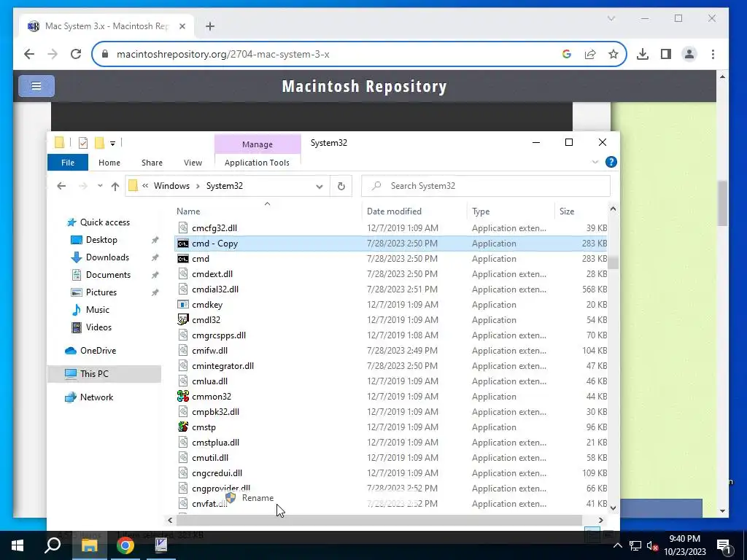This screenshot has height=560, width=747.
Task: Open the Application Tools tab
Action: [257, 163]
